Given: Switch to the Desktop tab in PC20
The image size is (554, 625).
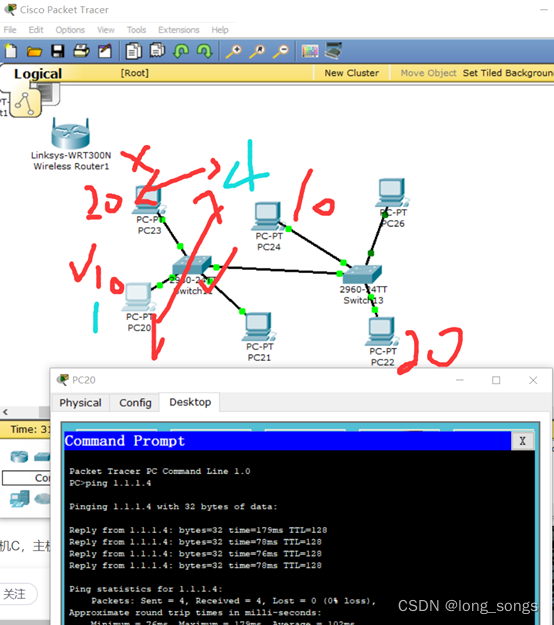Looking at the screenshot, I should [x=190, y=402].
